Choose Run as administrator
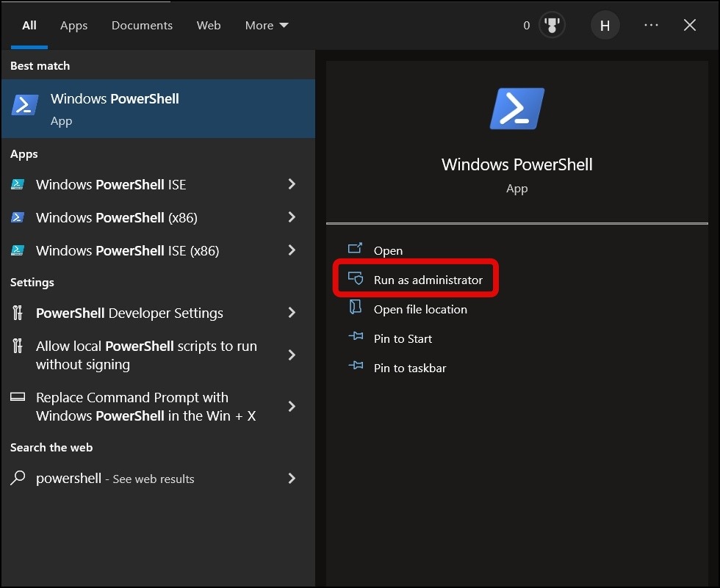The image size is (720, 588). [428, 280]
